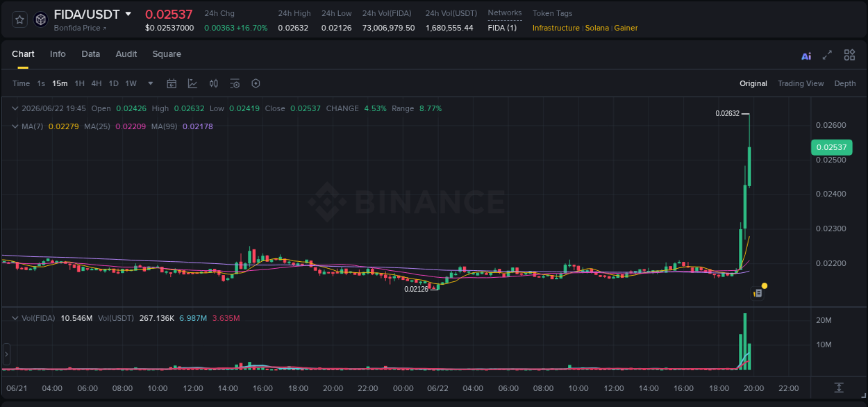Click the 24h Low value 0.02126
The width and height of the screenshot is (868, 407).
337,28
